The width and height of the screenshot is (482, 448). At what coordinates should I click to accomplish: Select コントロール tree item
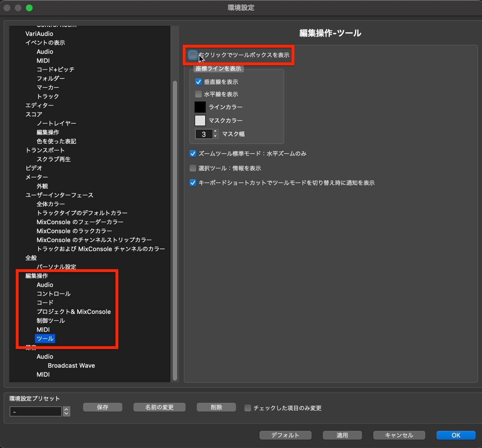click(x=53, y=294)
